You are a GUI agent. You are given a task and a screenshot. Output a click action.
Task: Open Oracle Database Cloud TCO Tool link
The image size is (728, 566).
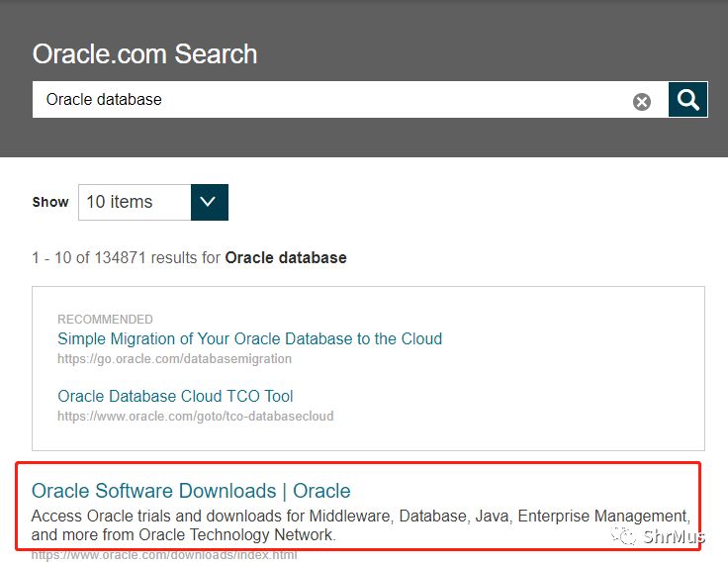[x=175, y=396]
